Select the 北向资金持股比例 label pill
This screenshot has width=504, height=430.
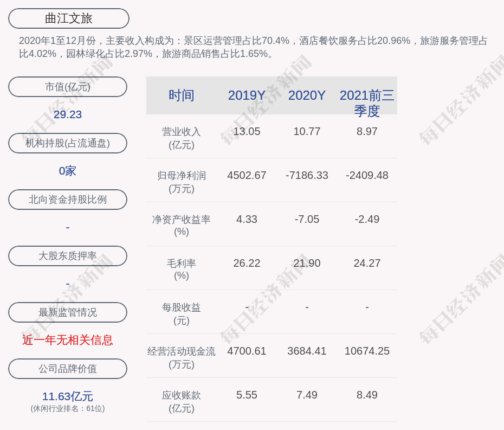pyautogui.click(x=68, y=200)
